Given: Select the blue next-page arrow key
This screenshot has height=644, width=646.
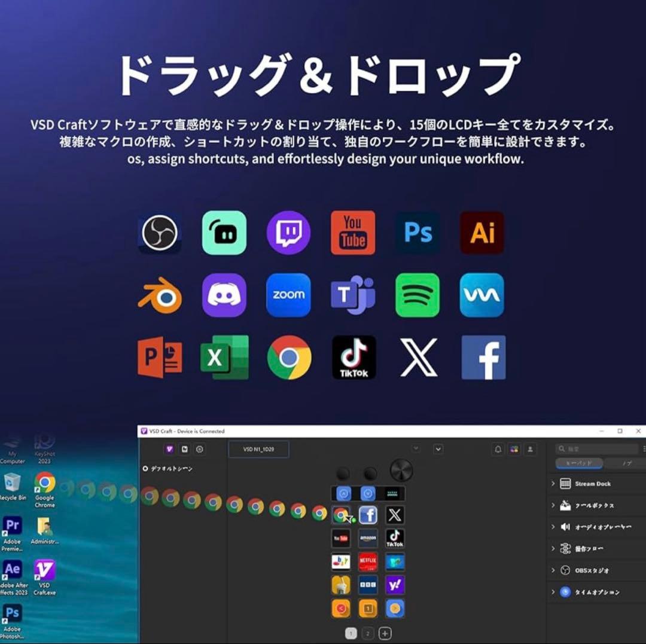Looking at the screenshot, I should [395, 609].
